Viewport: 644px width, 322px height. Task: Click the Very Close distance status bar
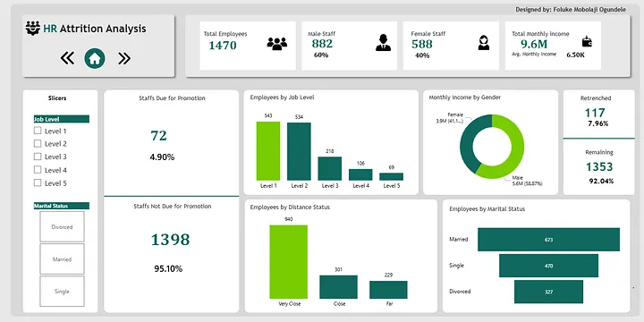(288, 261)
